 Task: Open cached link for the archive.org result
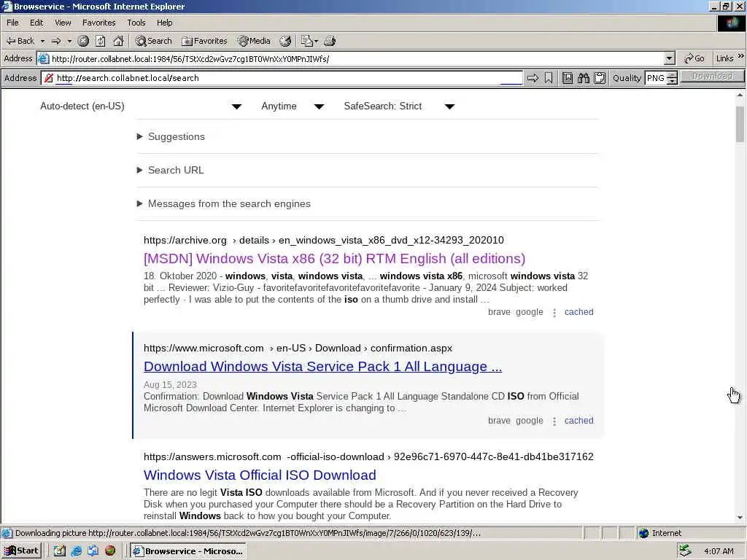point(578,312)
